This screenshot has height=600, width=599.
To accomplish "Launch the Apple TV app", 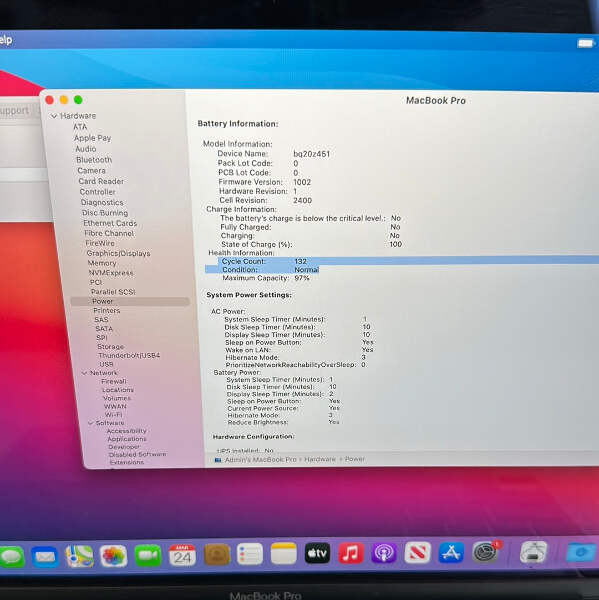I will click(317, 553).
